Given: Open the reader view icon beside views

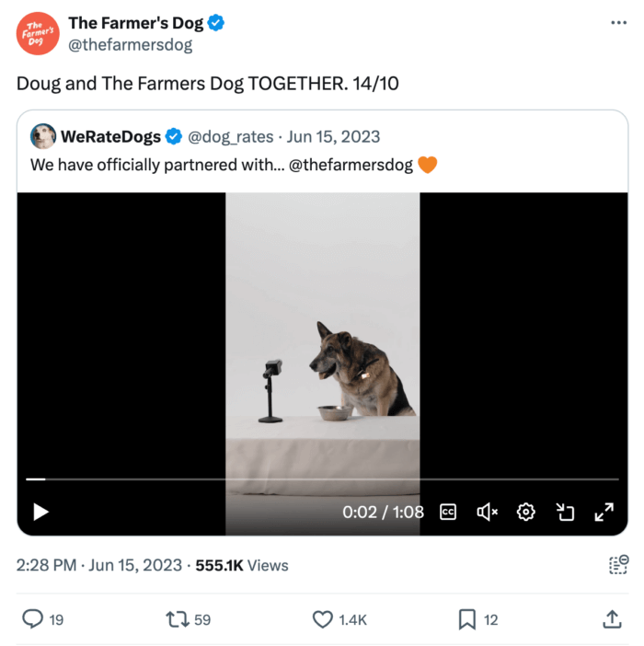Looking at the screenshot, I should [x=618, y=565].
